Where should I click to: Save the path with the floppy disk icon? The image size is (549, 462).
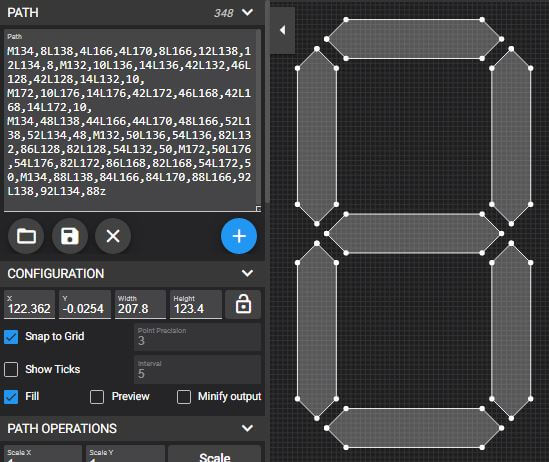tap(70, 236)
